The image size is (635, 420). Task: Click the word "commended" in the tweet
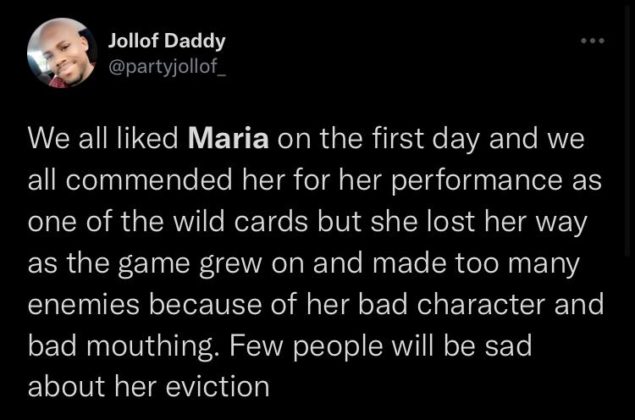click(149, 180)
